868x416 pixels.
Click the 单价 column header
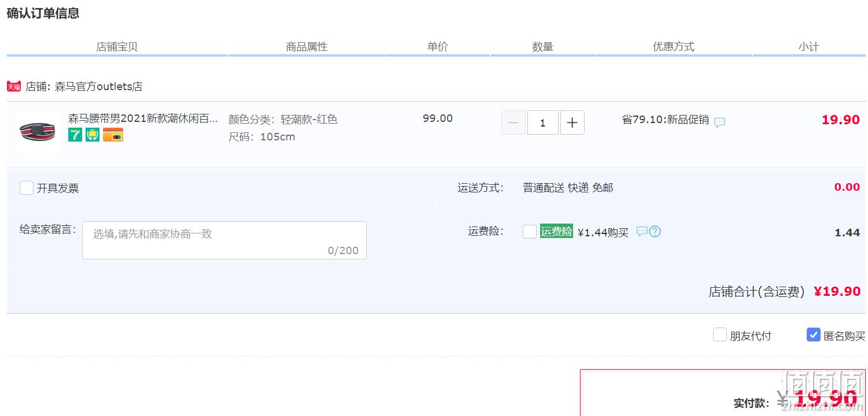pyautogui.click(x=438, y=47)
